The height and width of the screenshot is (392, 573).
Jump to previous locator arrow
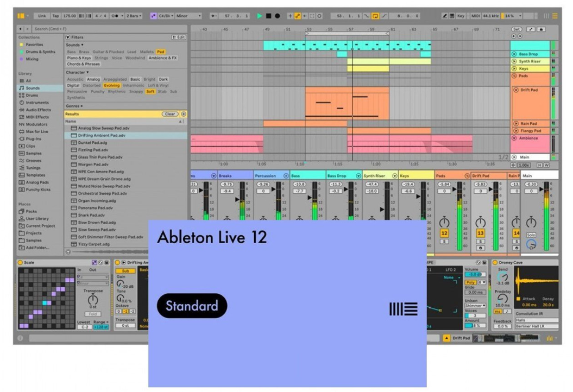tap(513, 36)
